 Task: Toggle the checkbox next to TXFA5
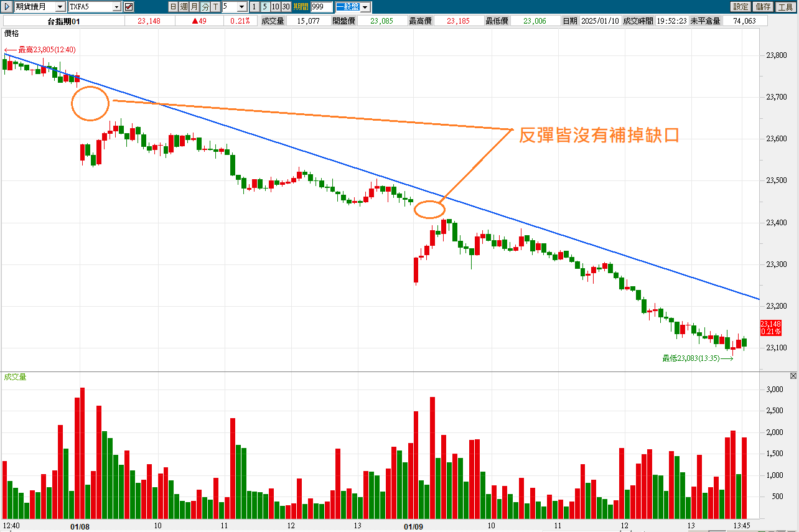pyautogui.click(x=129, y=7)
